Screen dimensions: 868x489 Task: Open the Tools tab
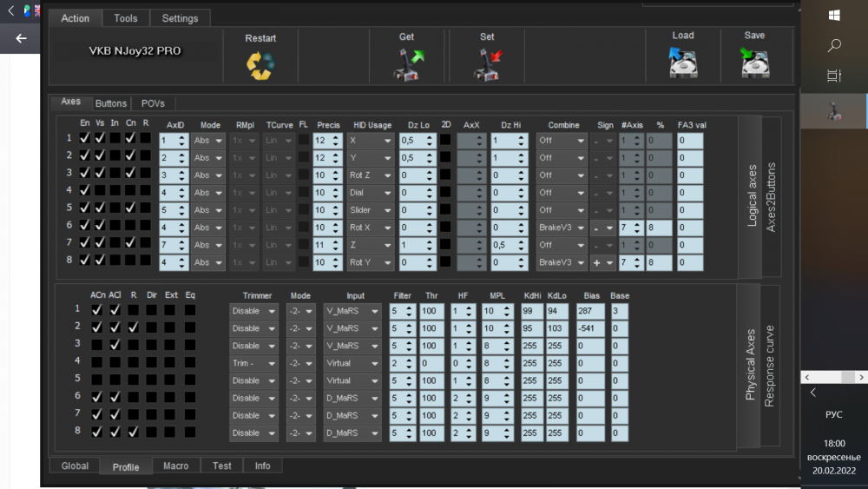click(x=126, y=18)
